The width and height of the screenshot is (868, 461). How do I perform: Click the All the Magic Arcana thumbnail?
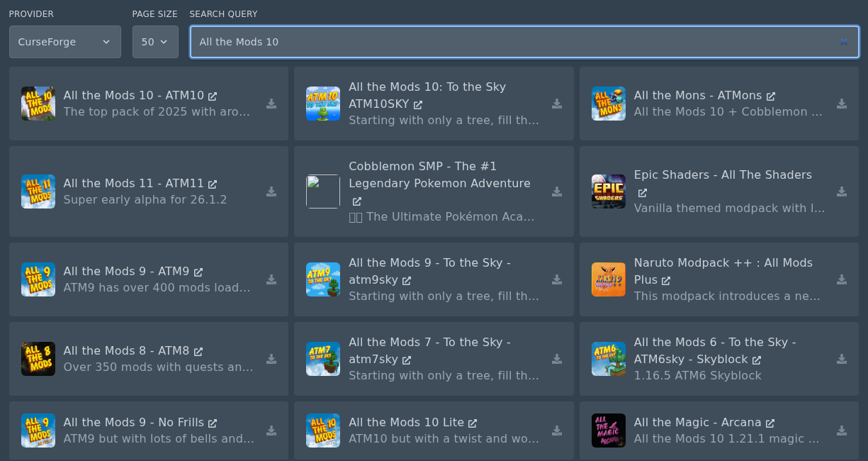pos(609,431)
